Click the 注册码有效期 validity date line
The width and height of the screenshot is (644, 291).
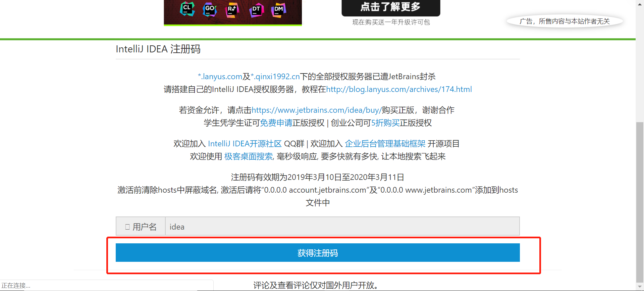[x=318, y=177]
